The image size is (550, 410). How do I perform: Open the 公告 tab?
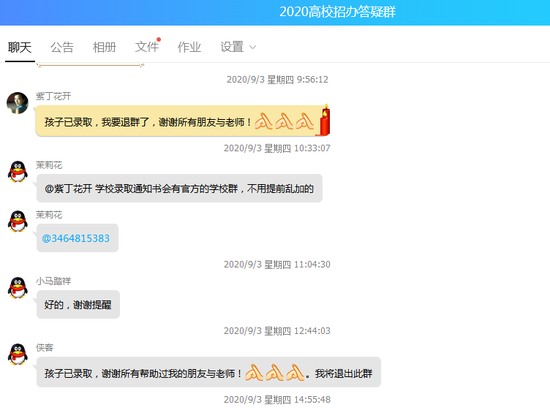click(62, 47)
